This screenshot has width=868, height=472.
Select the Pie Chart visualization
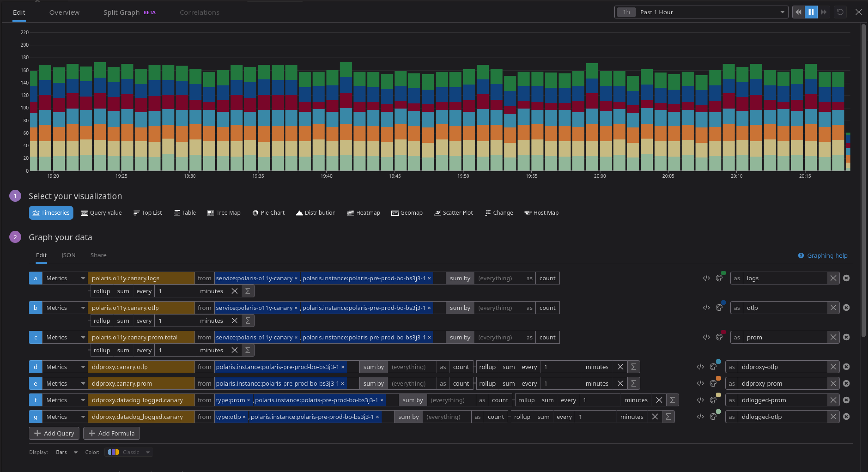point(269,213)
